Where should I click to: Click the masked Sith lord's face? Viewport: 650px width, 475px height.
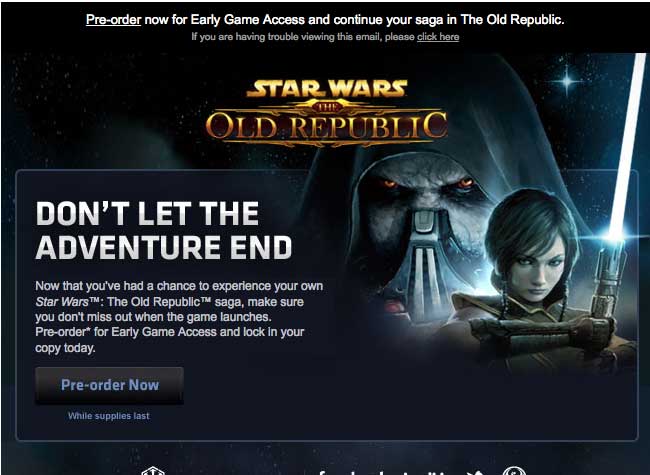coord(425,216)
